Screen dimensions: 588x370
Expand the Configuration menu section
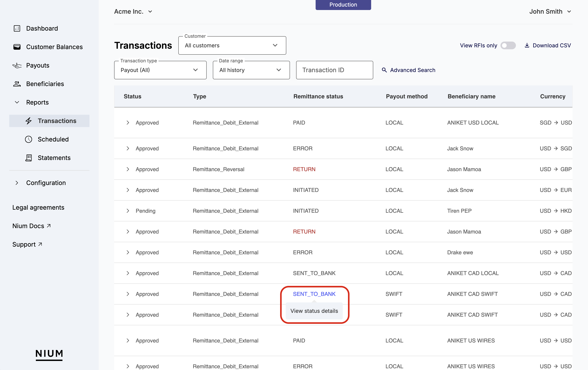click(x=17, y=183)
